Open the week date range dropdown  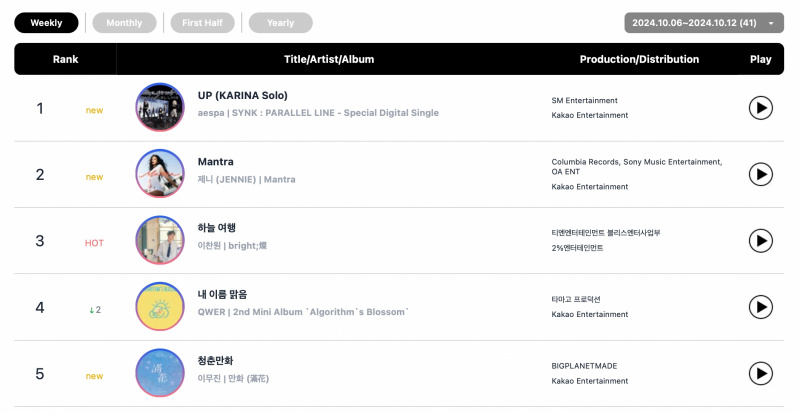point(704,23)
